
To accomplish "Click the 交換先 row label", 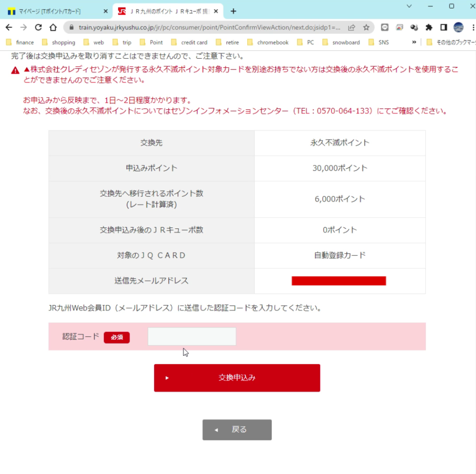I will coord(152,143).
